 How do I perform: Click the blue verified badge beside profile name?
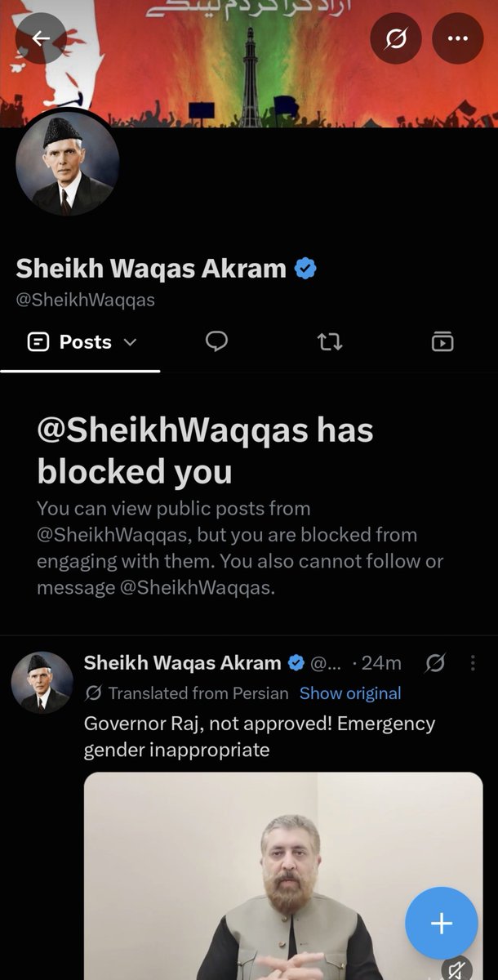305,268
